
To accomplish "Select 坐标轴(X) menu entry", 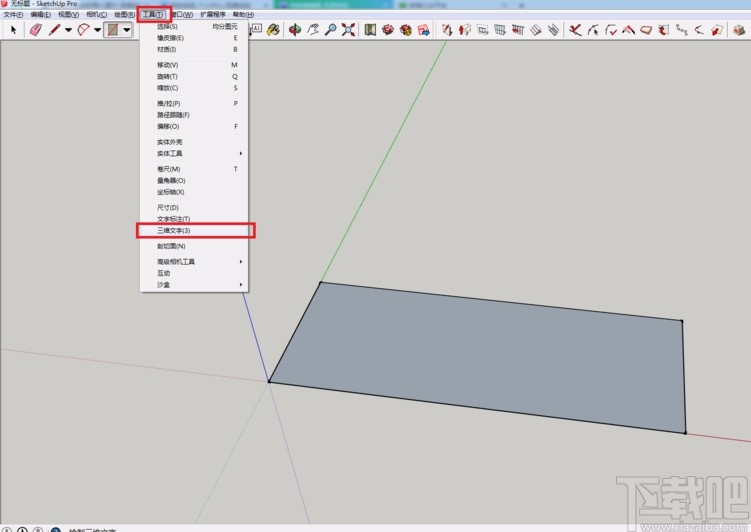I will click(x=194, y=192).
